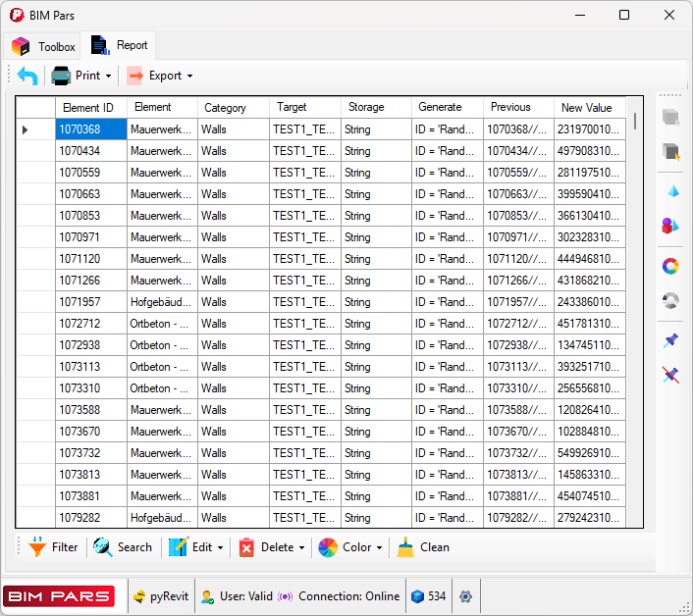
Task: Select cell with Element ID 1070368
Action: [91, 129]
